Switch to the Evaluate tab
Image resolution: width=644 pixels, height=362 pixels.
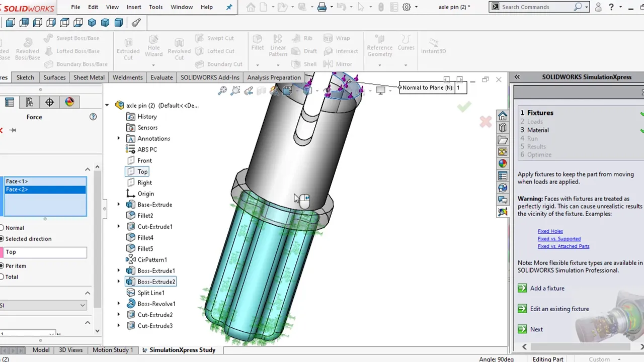pos(162,77)
